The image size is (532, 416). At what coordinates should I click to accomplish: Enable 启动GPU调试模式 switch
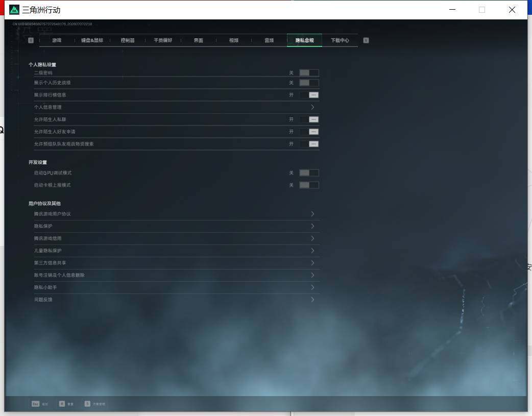coord(309,173)
